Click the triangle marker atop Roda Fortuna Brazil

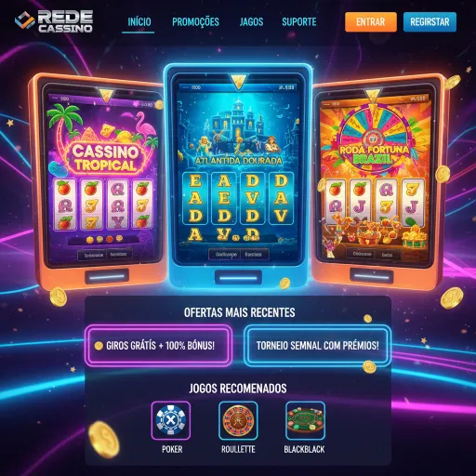pos(372,96)
